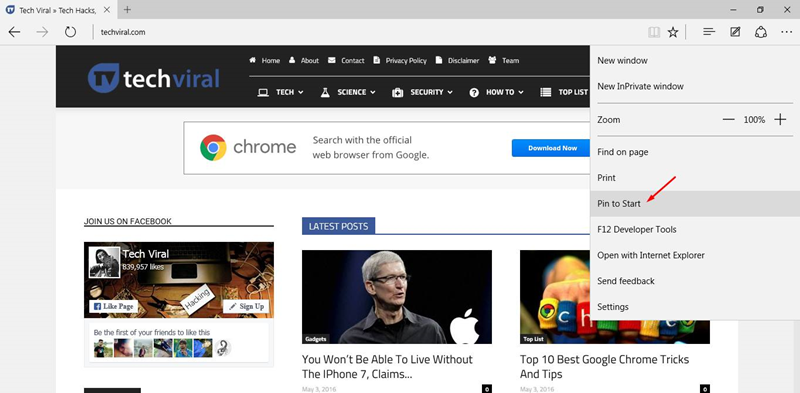Click the laptop icon beside TECH
The height and width of the screenshot is (393, 800).
click(x=263, y=92)
